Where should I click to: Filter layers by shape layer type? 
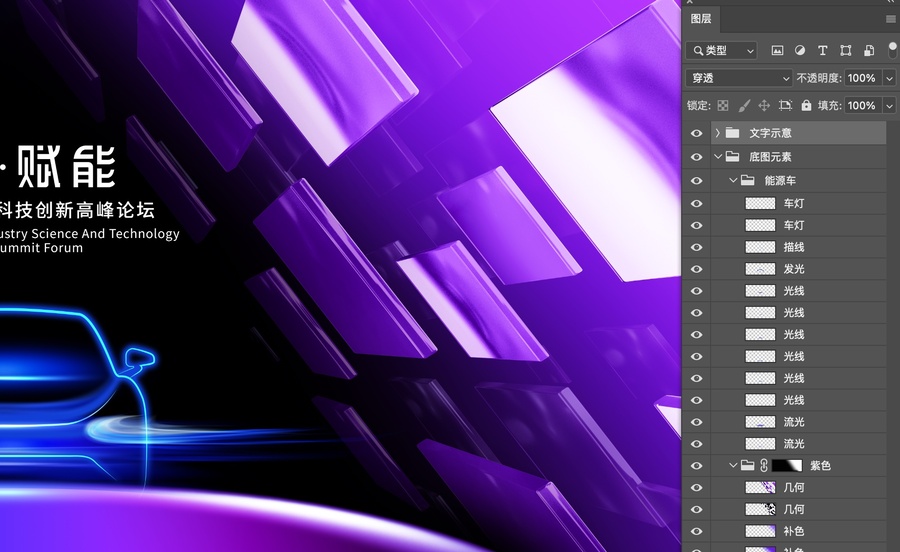pyautogui.click(x=845, y=50)
